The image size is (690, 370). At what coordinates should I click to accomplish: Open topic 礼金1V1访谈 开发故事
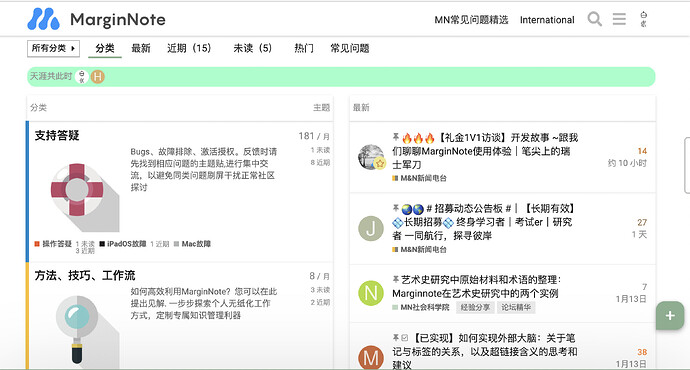tap(485, 151)
